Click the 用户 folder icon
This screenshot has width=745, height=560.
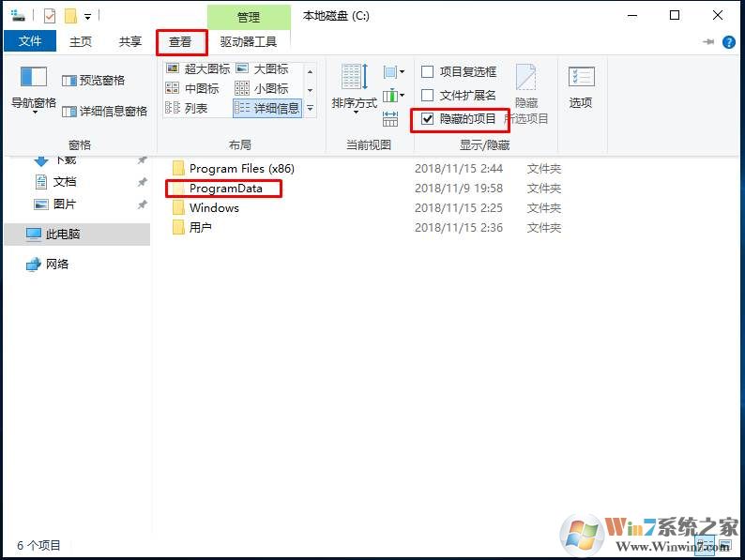pyautogui.click(x=178, y=228)
